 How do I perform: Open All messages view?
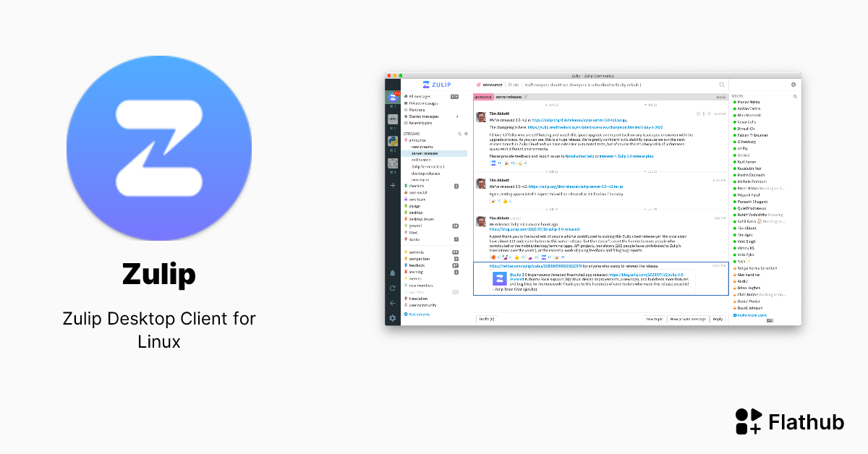point(420,96)
